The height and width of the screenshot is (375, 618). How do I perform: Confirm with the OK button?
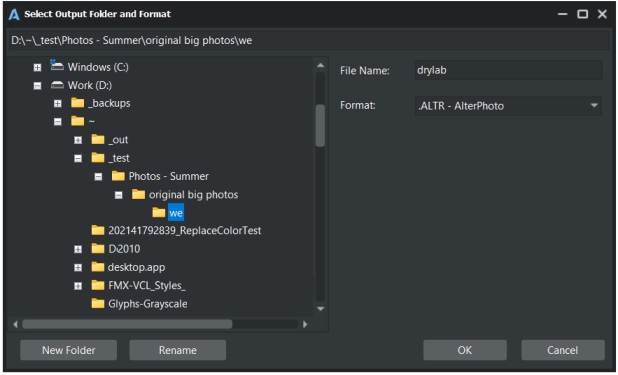pos(465,350)
